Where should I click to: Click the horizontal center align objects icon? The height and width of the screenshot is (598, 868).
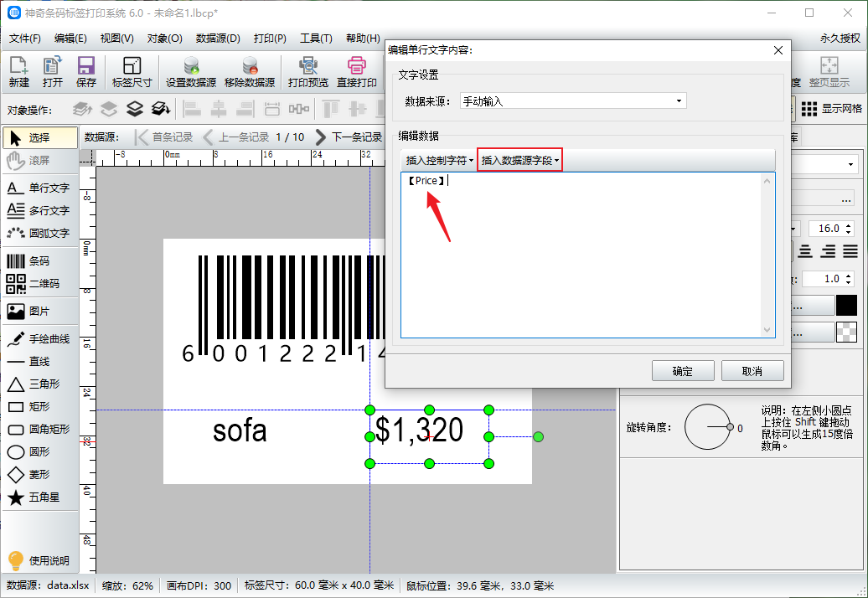pos(219,109)
